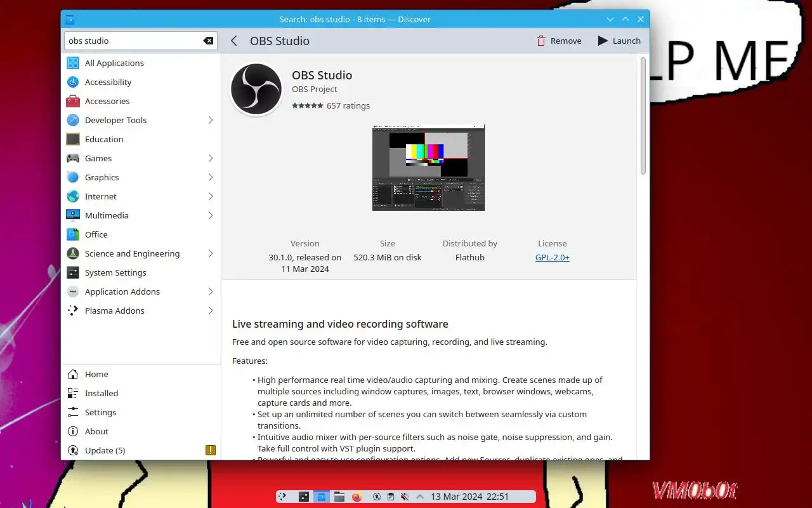Click the Office category icon

[x=73, y=234]
